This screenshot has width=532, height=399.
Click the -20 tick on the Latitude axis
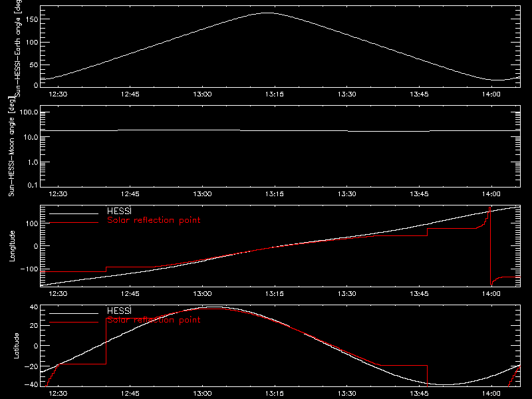pyautogui.click(x=31, y=366)
